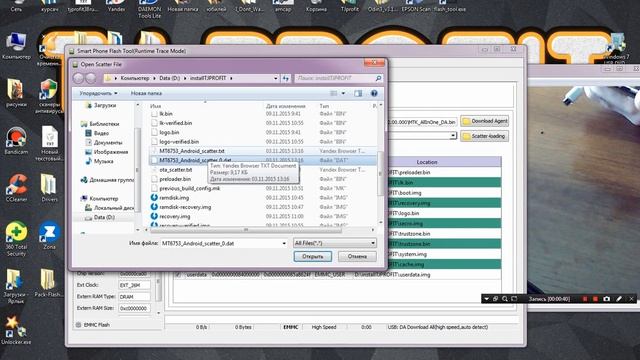This screenshot has width=640, height=360.
Task: Click the file name input field
Action: [x=221, y=243]
